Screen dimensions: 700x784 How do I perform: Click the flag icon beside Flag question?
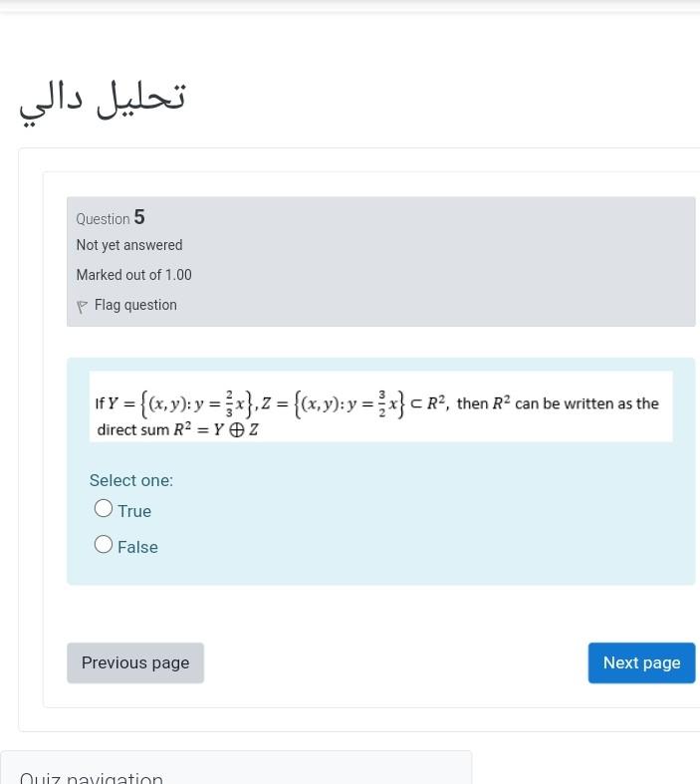point(82,306)
